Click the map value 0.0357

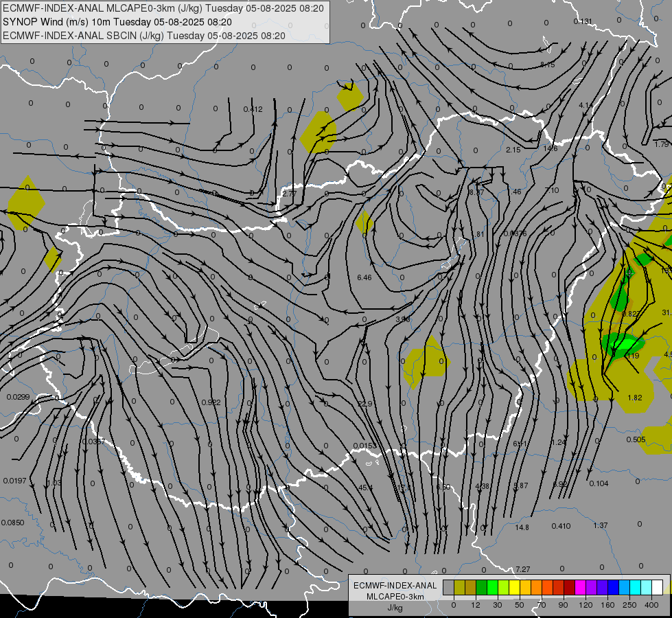coord(93,442)
